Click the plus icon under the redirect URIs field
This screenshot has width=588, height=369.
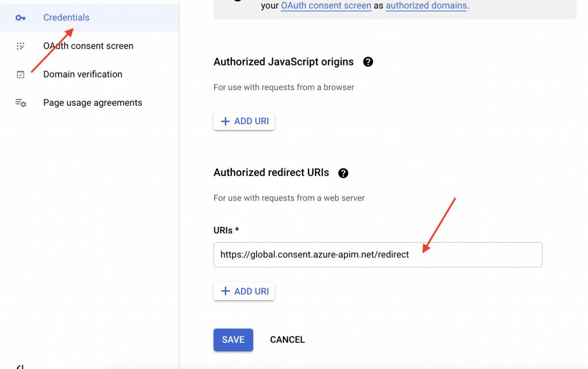click(x=226, y=291)
